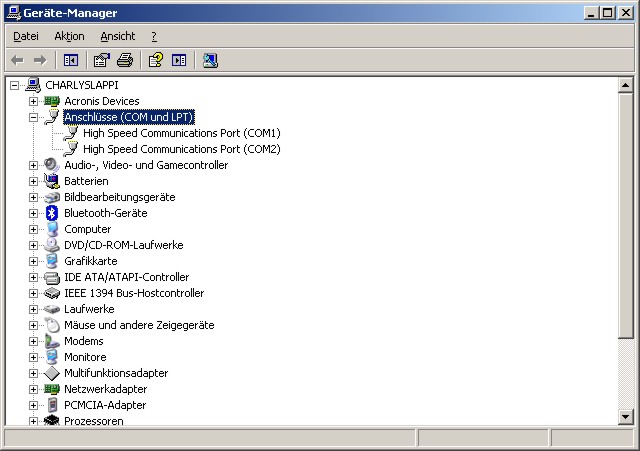Expand the Bluetooth-Geräte node
640x451 pixels.
[33, 213]
